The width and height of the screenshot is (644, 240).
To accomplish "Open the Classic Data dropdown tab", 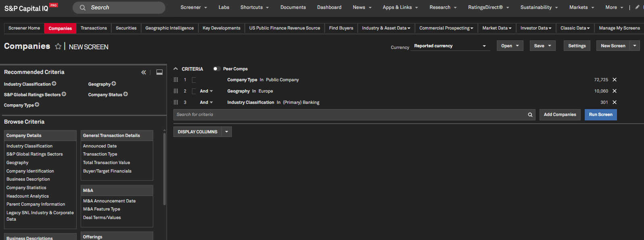I will 575,28.
